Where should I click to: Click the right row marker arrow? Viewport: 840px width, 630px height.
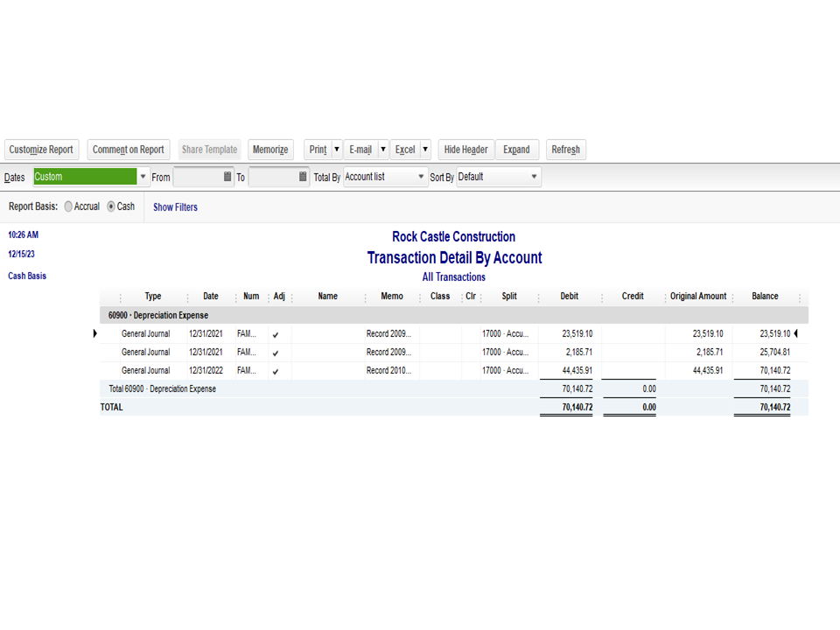(796, 333)
